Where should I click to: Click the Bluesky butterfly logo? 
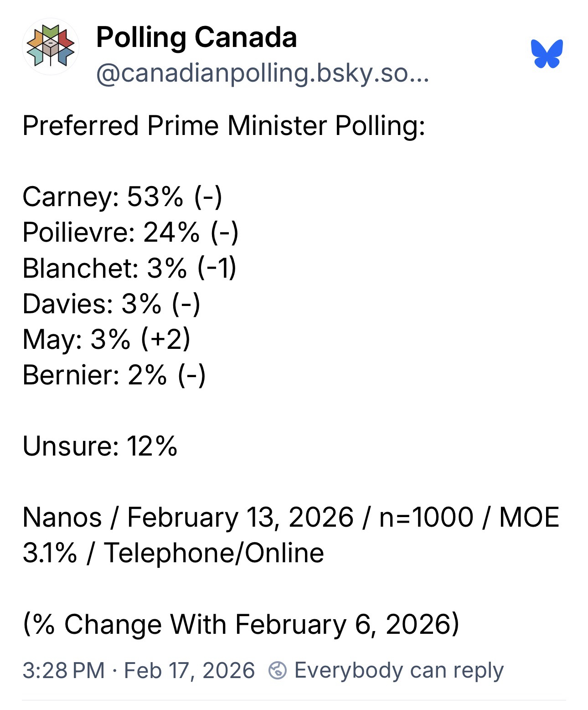(x=547, y=53)
